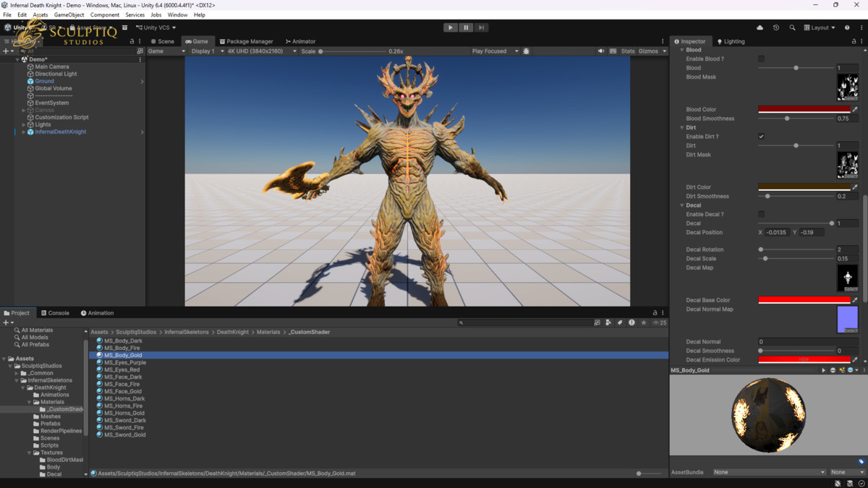868x488 pixels.
Task: Open the Window menu
Action: [x=177, y=14]
